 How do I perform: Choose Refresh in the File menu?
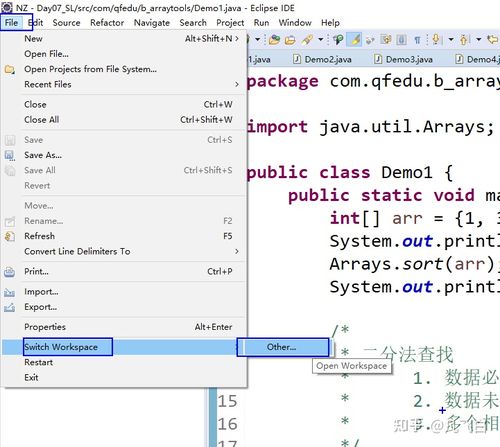click(x=124, y=236)
